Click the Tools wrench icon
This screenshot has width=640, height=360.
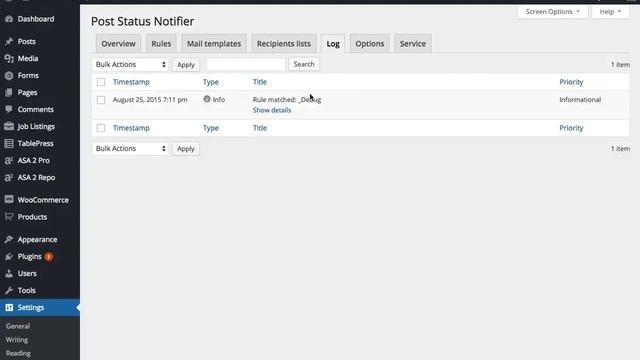[x=9, y=291]
